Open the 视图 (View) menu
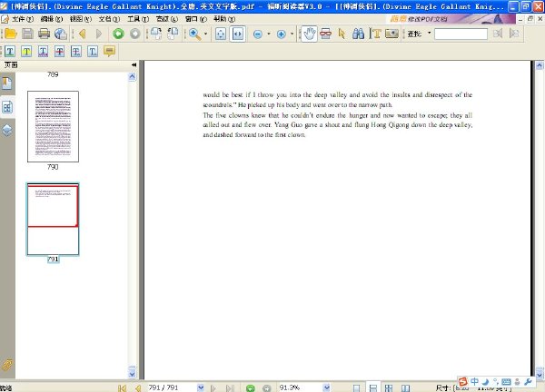The height and width of the screenshot is (392, 545). coord(81,19)
